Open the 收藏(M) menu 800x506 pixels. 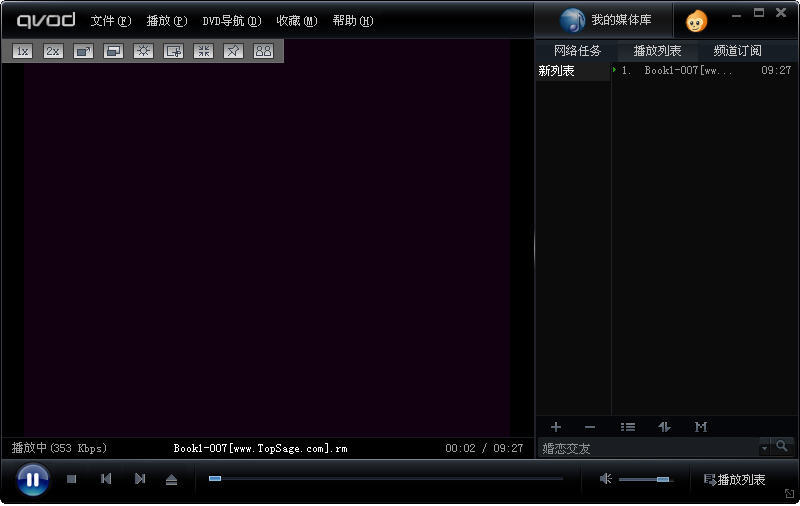(296, 21)
